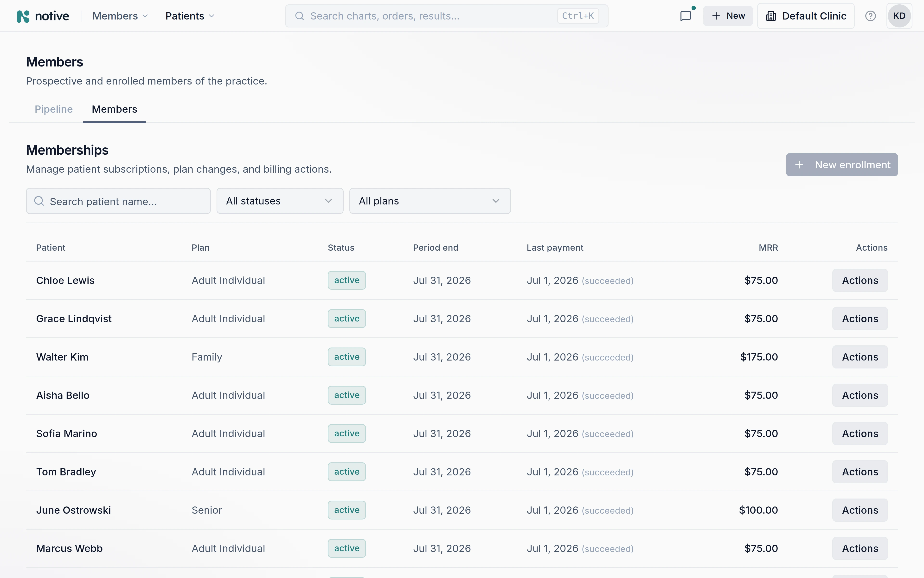This screenshot has height=578, width=924.
Task: Click the Patient column header
Action: pyautogui.click(x=51, y=248)
